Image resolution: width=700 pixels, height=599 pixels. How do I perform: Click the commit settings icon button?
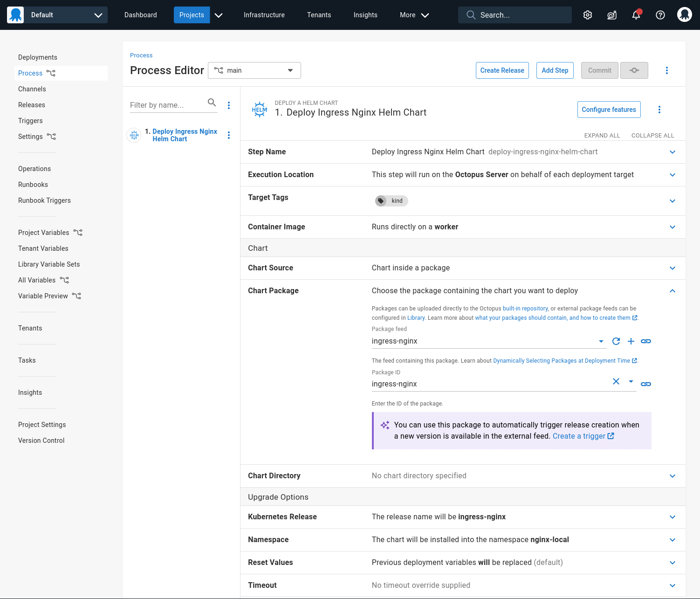point(634,70)
